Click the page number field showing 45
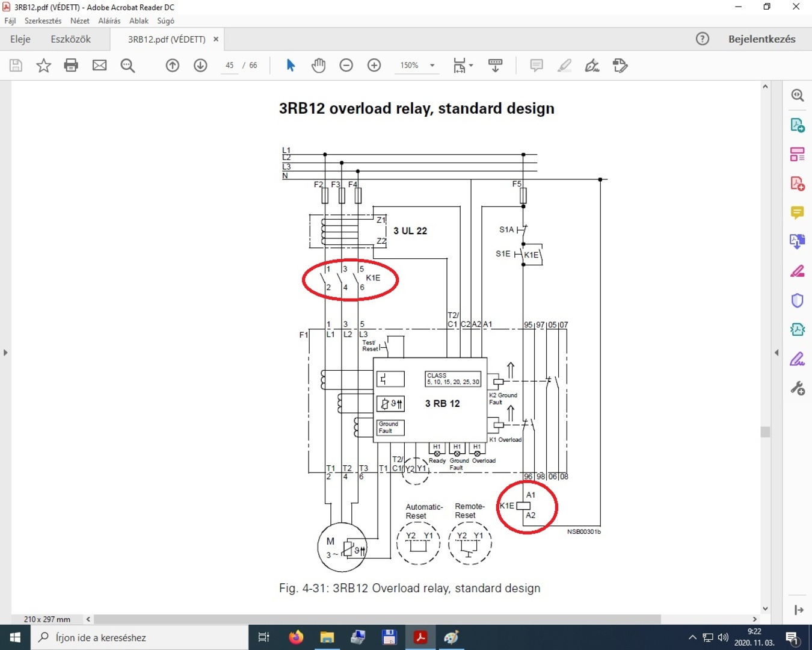This screenshot has width=812, height=650. (x=229, y=65)
